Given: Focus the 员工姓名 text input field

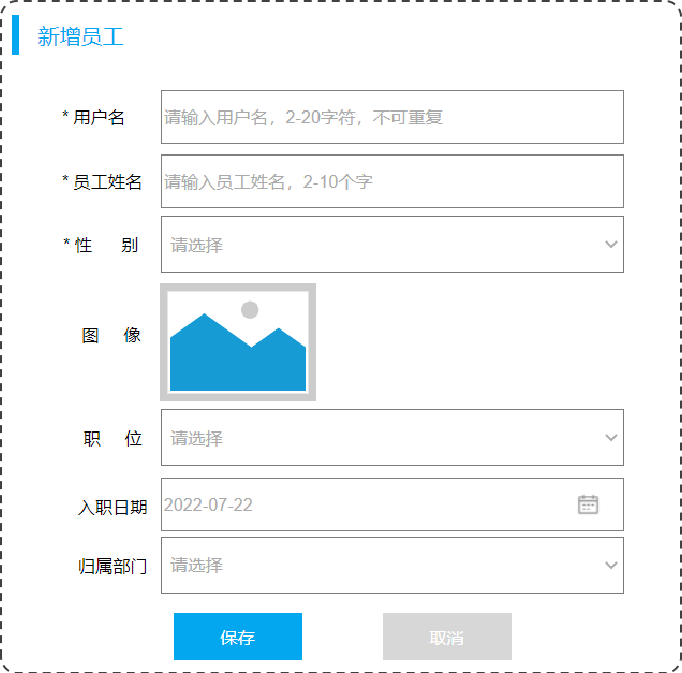Looking at the screenshot, I should [x=392, y=181].
